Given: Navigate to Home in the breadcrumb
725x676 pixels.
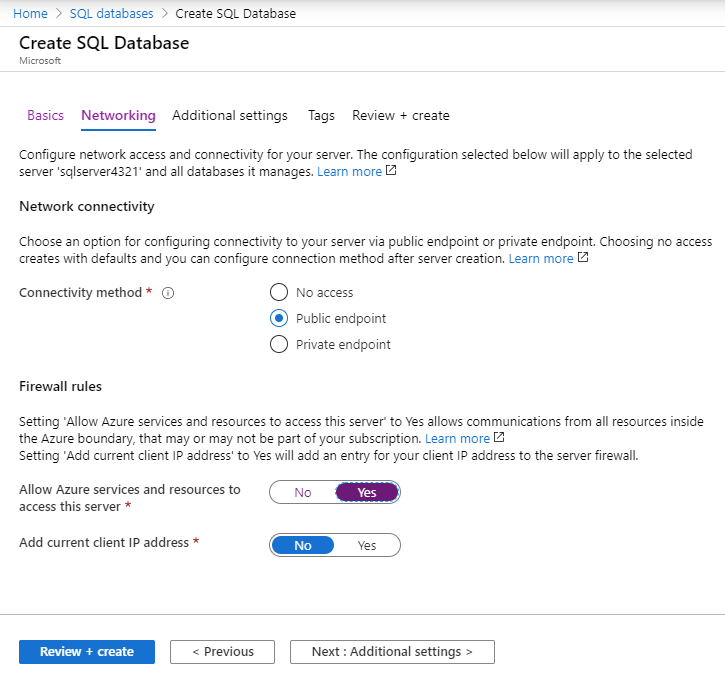Looking at the screenshot, I should 30,13.
